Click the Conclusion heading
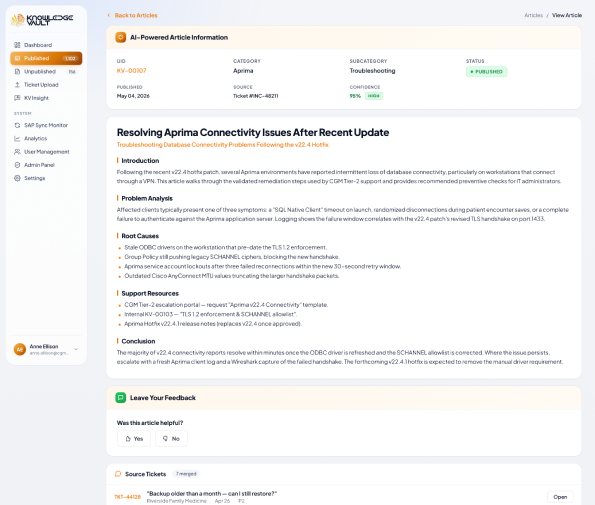The width and height of the screenshot is (595, 505). tap(138, 341)
